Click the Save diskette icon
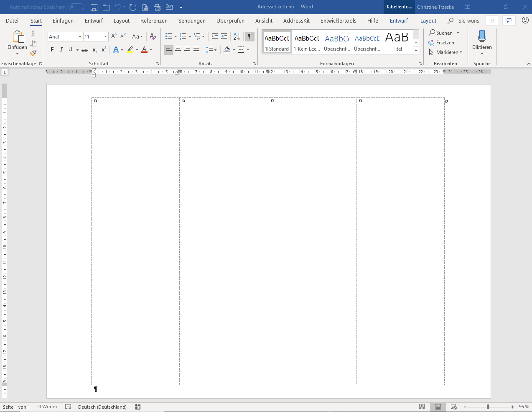The height and width of the screenshot is (412, 532). click(x=94, y=7)
